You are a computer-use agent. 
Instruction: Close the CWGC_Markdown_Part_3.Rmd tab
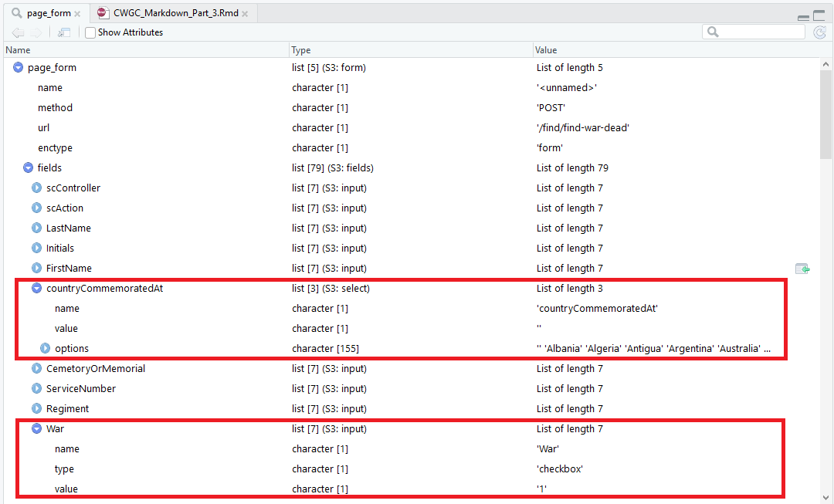pyautogui.click(x=245, y=14)
